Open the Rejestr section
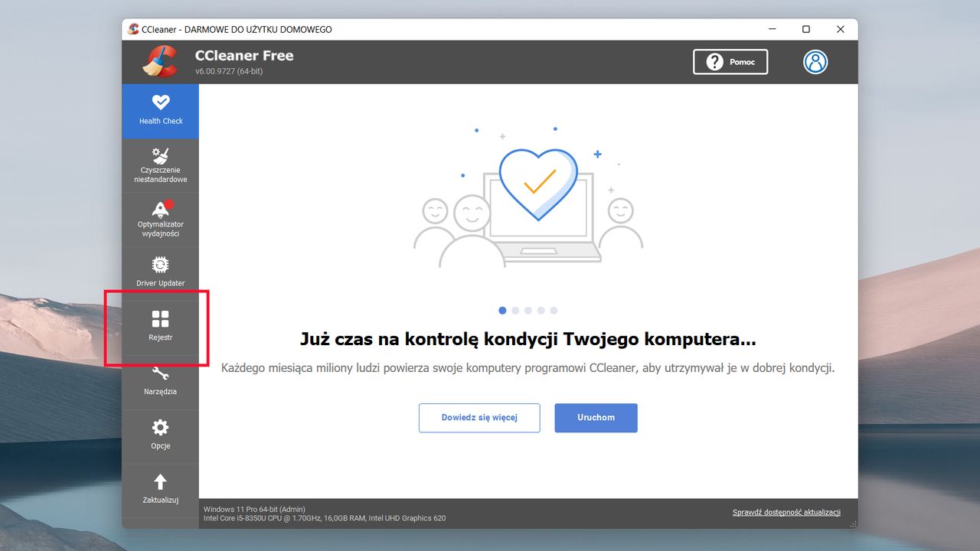 [160, 328]
